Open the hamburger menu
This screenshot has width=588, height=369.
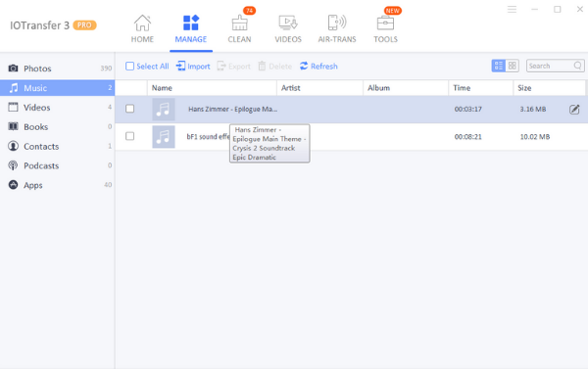tap(512, 10)
